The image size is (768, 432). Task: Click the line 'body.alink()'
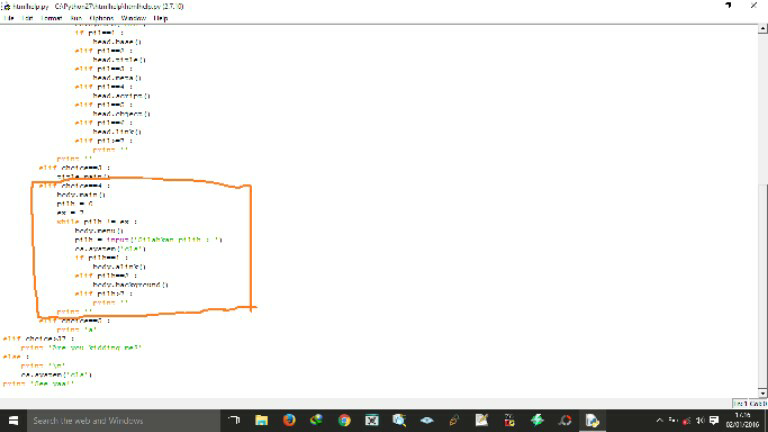[119, 266]
